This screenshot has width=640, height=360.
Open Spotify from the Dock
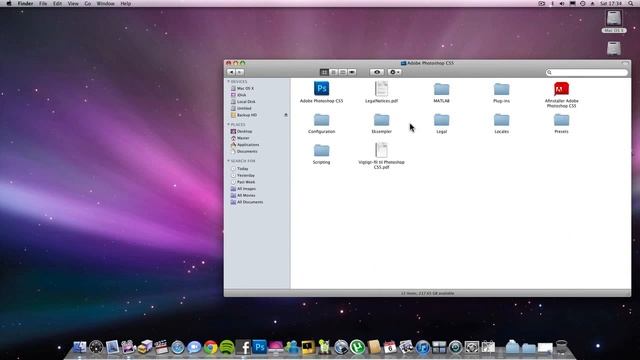click(x=227, y=347)
